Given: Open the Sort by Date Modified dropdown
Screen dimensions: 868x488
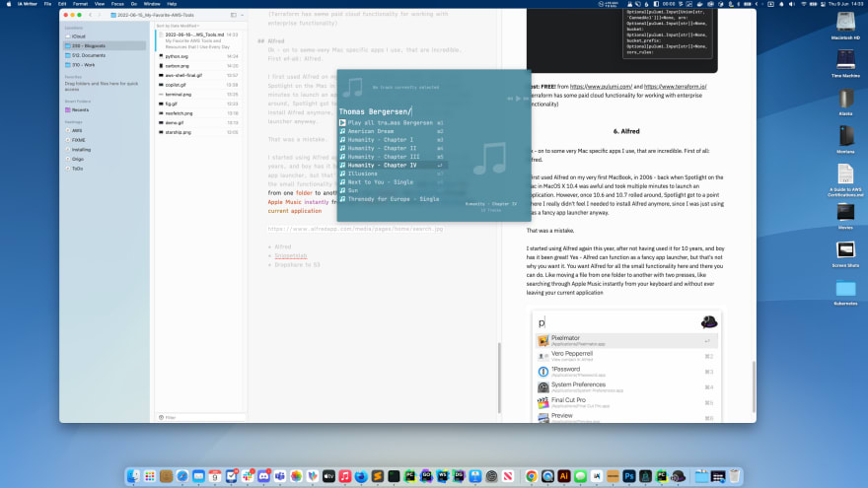Looking at the screenshot, I should click(x=178, y=26).
